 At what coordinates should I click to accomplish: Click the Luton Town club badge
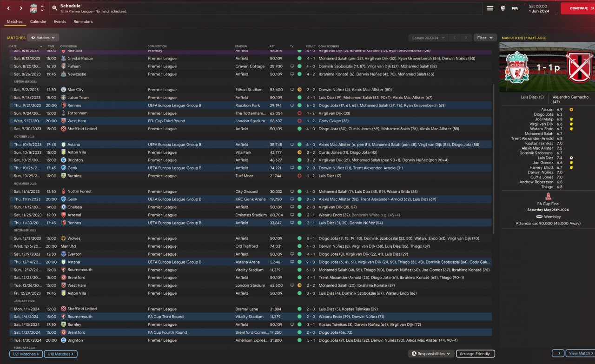pyautogui.click(x=63, y=98)
